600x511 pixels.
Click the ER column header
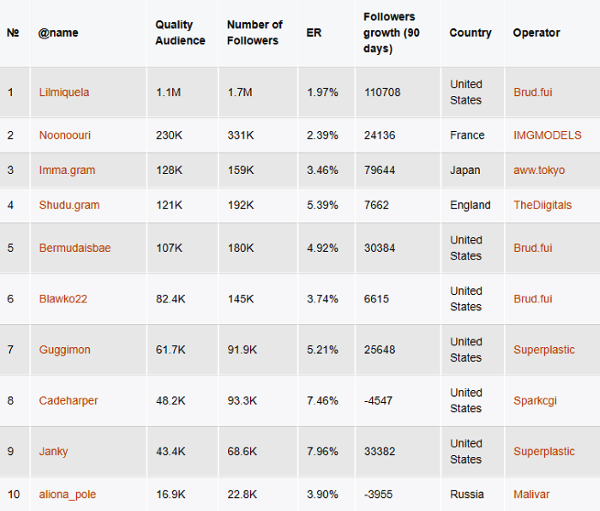pos(314,33)
